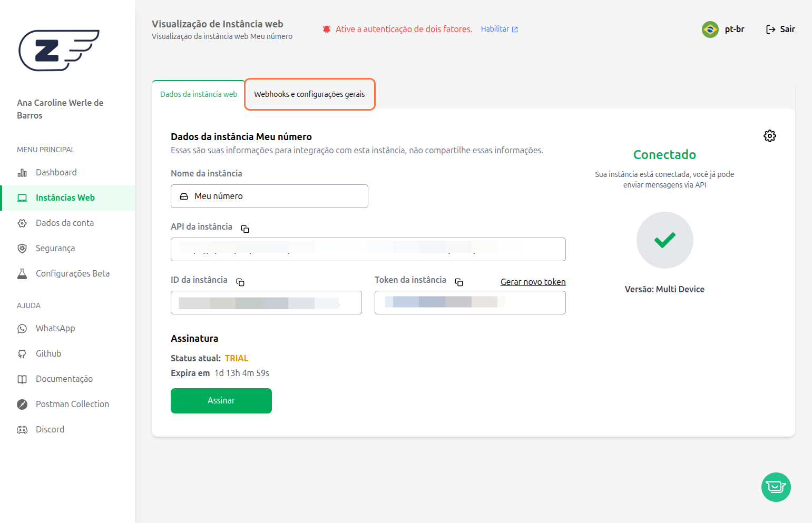The image size is (812, 523).
Task: Copy the API da instância URL
Action: coord(245,229)
